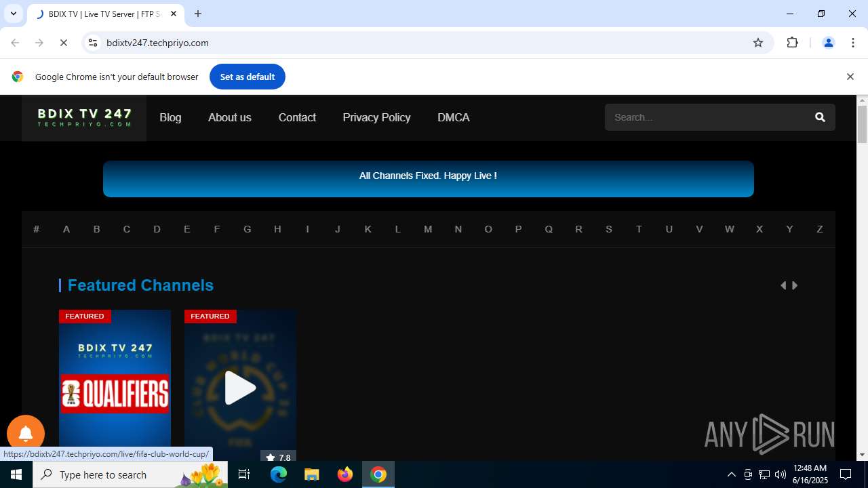Launch Microsoft Edge from the taskbar
The image size is (868, 488).
pos(279,474)
